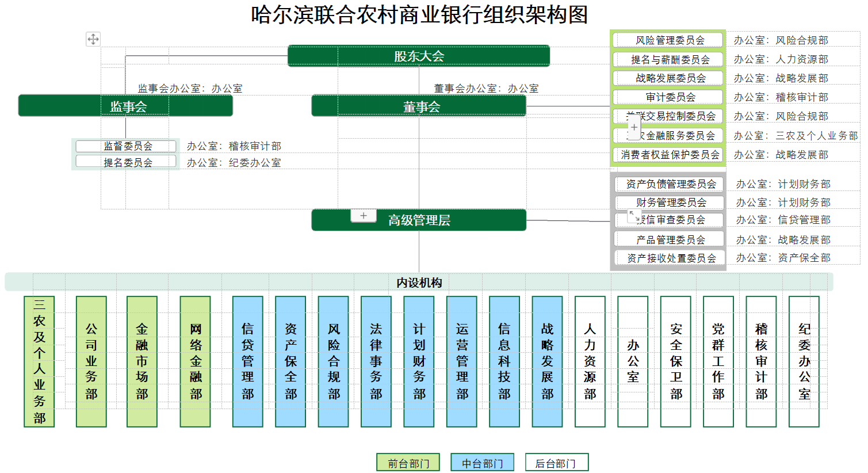Click text 办公室：稽核审计部 beside 审计委员会
868x473 pixels.
coord(781,97)
